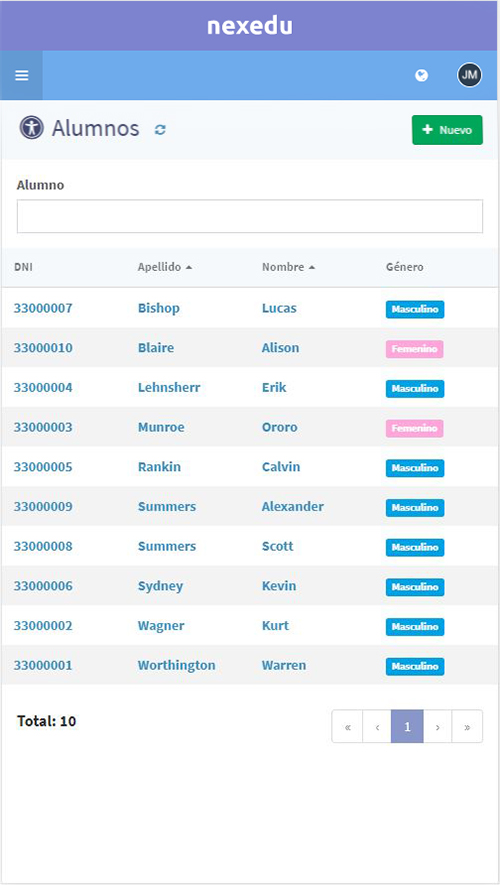Open the JM user avatar
The width and height of the screenshot is (500, 885).
click(470, 75)
